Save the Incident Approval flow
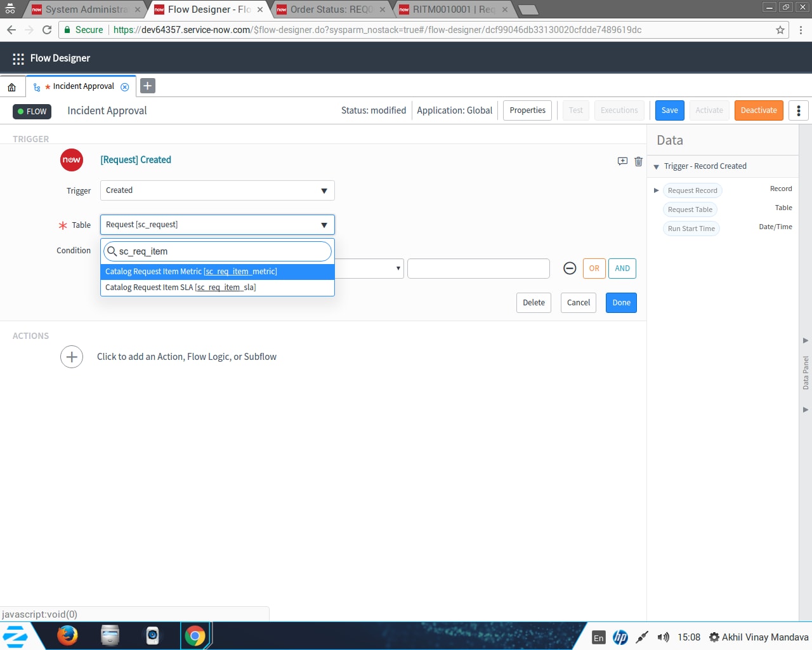812x650 pixels. [669, 110]
